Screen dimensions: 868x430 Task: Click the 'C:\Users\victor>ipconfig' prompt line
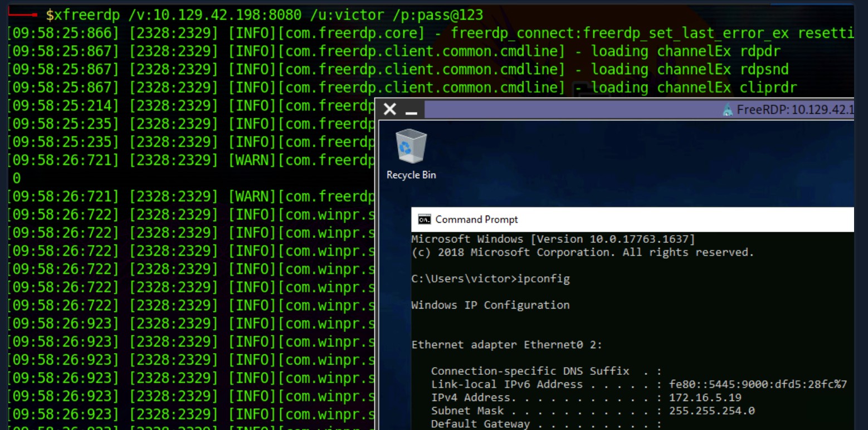tap(491, 279)
